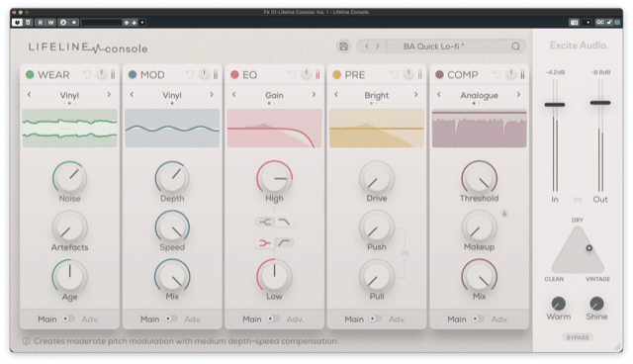Select the EQ high shelf shape button
The height and width of the screenshot is (364, 633).
(x=265, y=222)
